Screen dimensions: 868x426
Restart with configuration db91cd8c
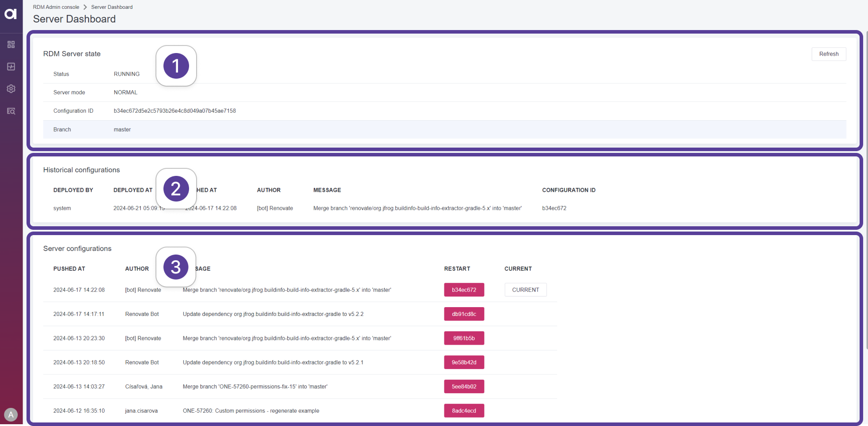(464, 314)
